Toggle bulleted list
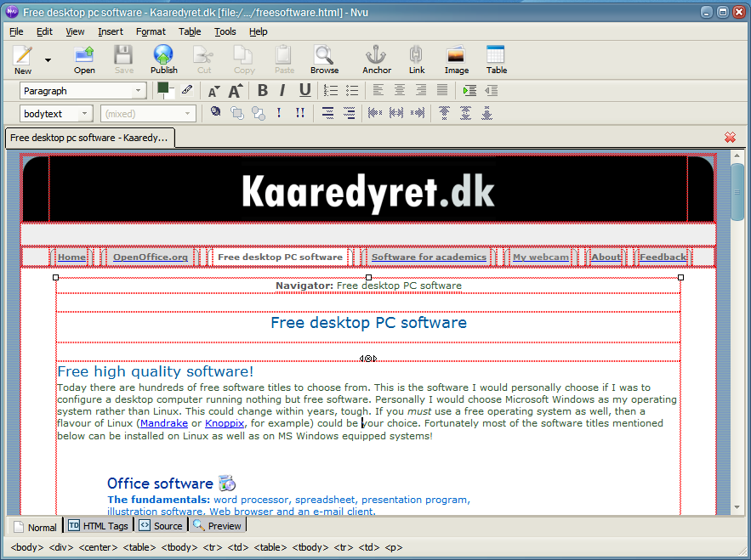Image resolution: width=751 pixels, height=560 pixels. [x=352, y=90]
